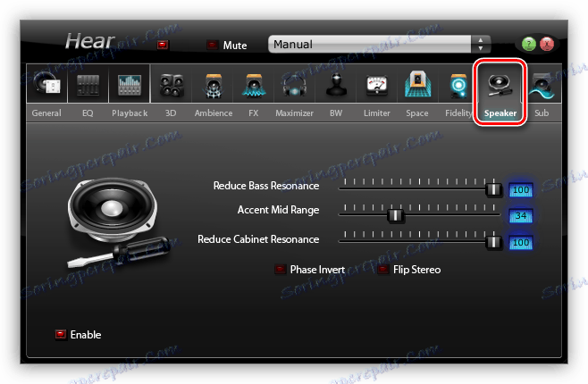This screenshot has height=384, width=588.
Task: Switch to the Limiter tab label
Action: (x=377, y=113)
